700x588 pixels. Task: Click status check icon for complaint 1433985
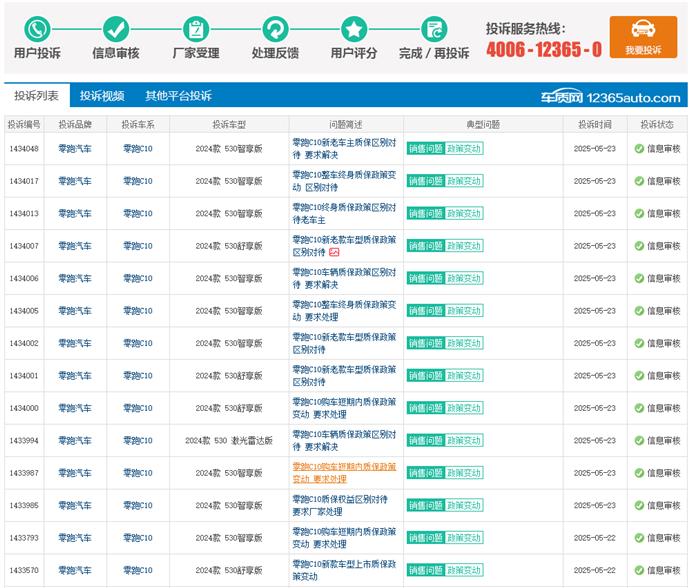pos(639,505)
